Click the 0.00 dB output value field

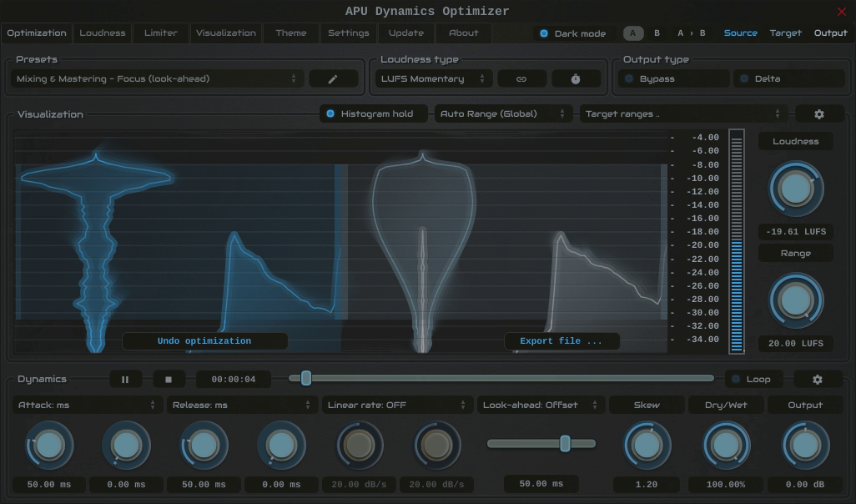pyautogui.click(x=804, y=484)
